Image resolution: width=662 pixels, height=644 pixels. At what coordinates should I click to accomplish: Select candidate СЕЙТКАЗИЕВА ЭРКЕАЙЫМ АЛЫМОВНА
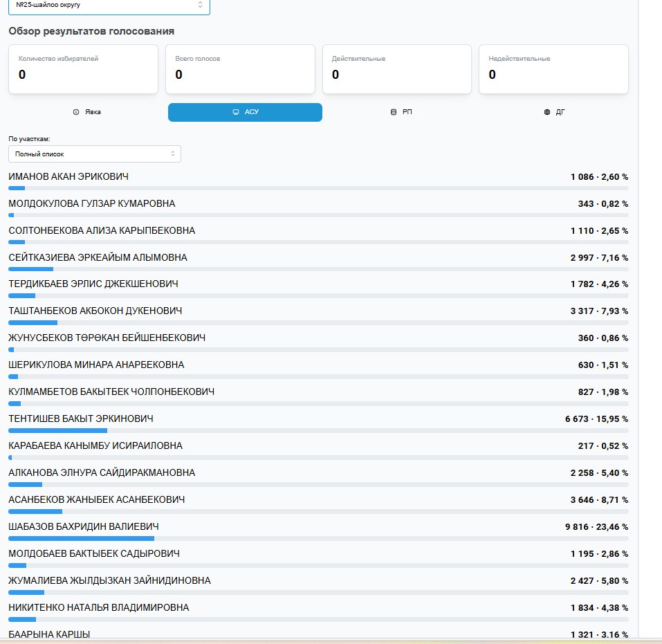pos(98,257)
